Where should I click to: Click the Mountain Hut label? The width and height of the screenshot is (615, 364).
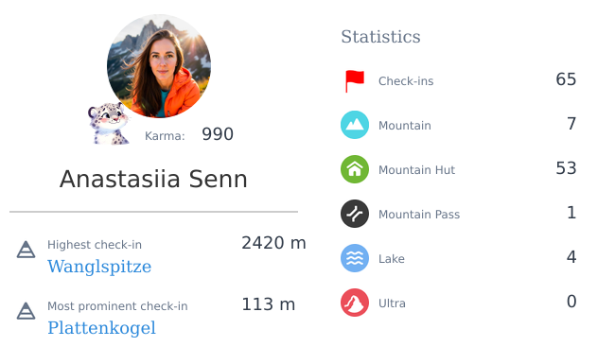tap(416, 170)
